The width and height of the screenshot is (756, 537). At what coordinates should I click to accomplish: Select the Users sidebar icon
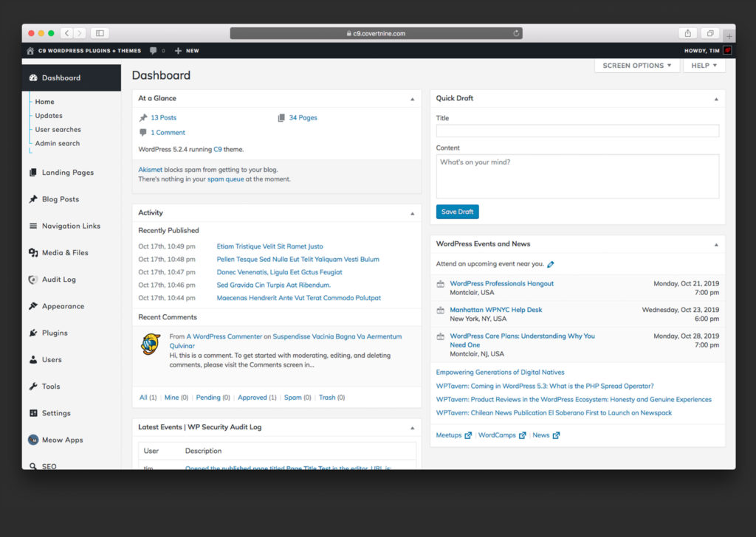coord(33,359)
